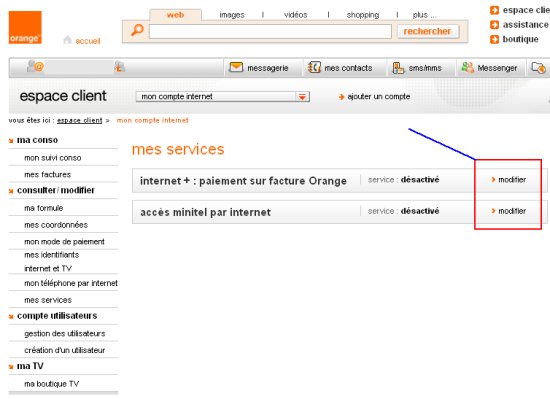
Task: Click the arrow icon beside espace client at top right
Action: click(x=494, y=10)
